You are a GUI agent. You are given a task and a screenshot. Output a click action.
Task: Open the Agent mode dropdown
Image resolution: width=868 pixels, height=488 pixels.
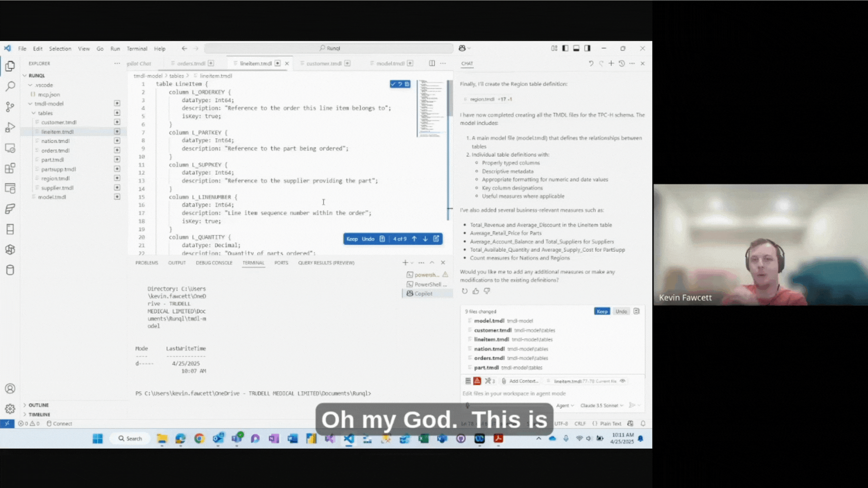[565, 406]
